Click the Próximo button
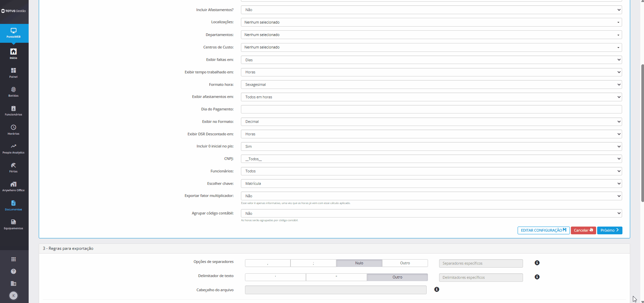This screenshot has width=644, height=303. pos(610,230)
